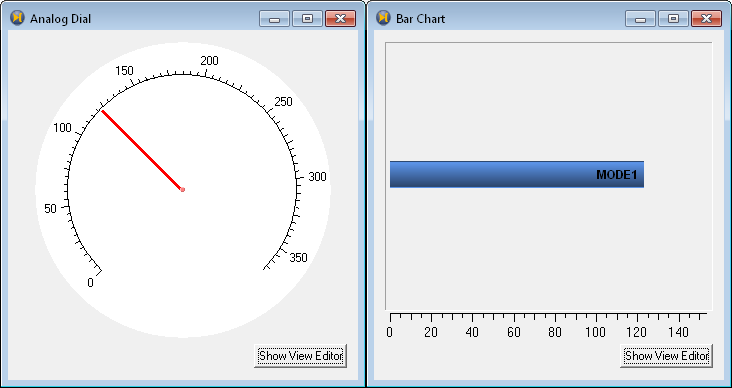
Task: Click the Bar Chart title text
Action: click(421, 19)
